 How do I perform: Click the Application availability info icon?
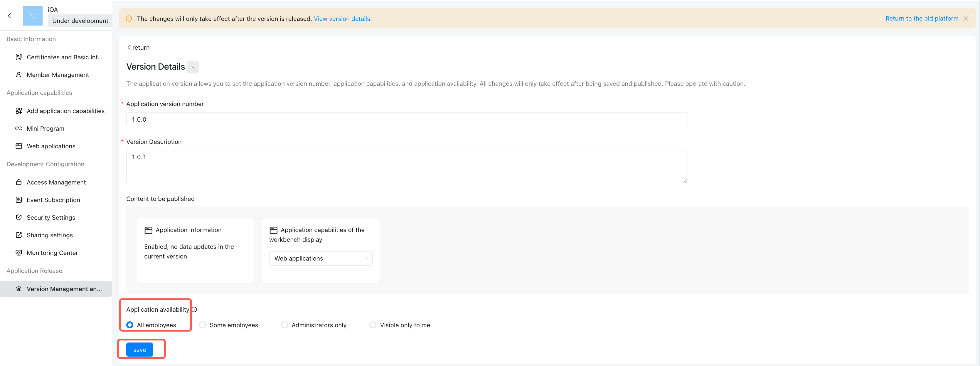pyautogui.click(x=194, y=309)
